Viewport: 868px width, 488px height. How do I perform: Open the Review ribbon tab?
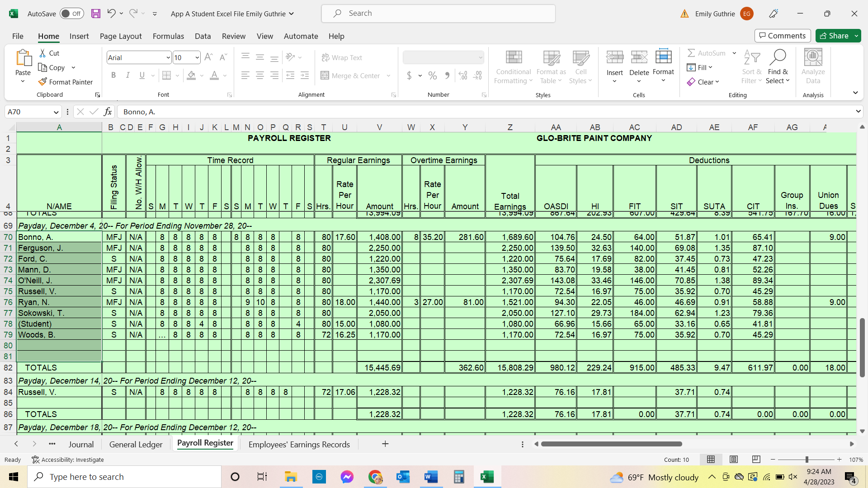click(234, 36)
